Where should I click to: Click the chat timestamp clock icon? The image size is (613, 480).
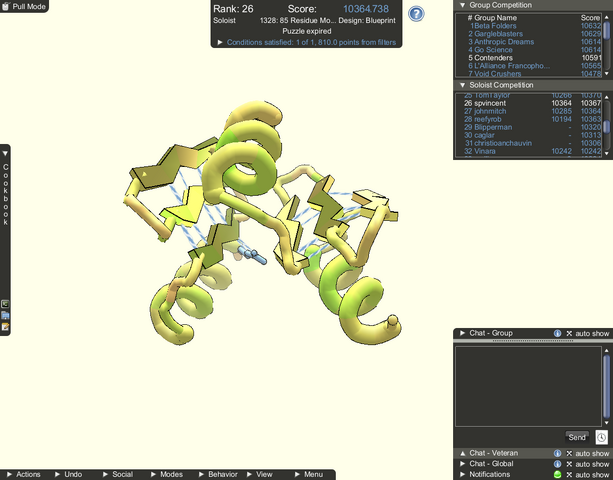pos(601,437)
